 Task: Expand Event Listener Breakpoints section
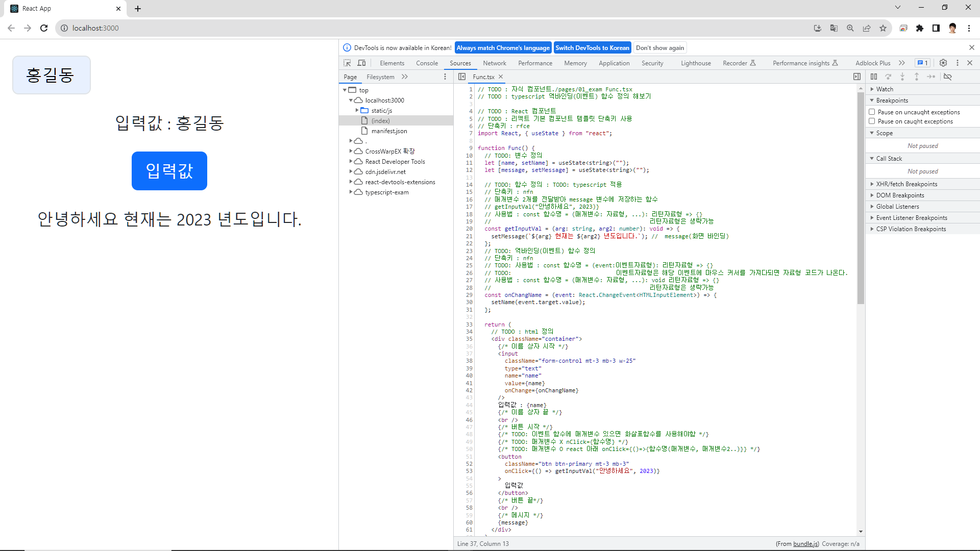click(x=922, y=217)
